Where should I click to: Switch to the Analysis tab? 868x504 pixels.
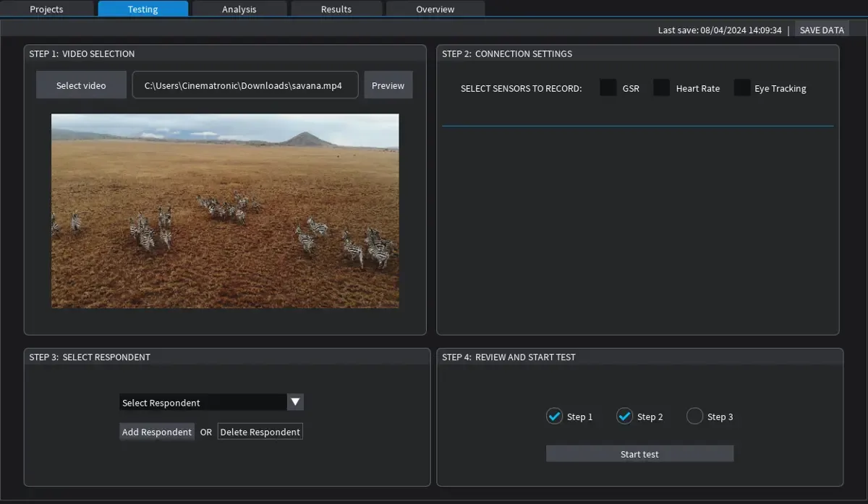pyautogui.click(x=239, y=9)
